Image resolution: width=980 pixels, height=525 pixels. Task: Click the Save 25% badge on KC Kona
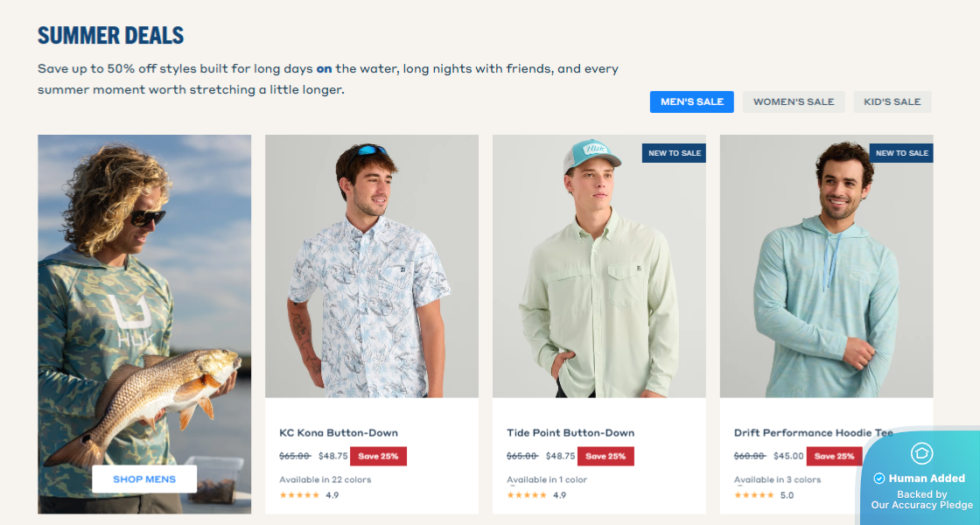(378, 456)
